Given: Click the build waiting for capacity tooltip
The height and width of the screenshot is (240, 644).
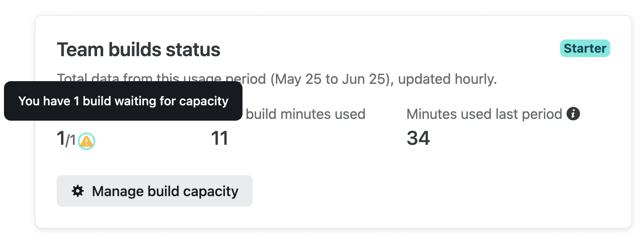Looking at the screenshot, I should pos(123,101).
